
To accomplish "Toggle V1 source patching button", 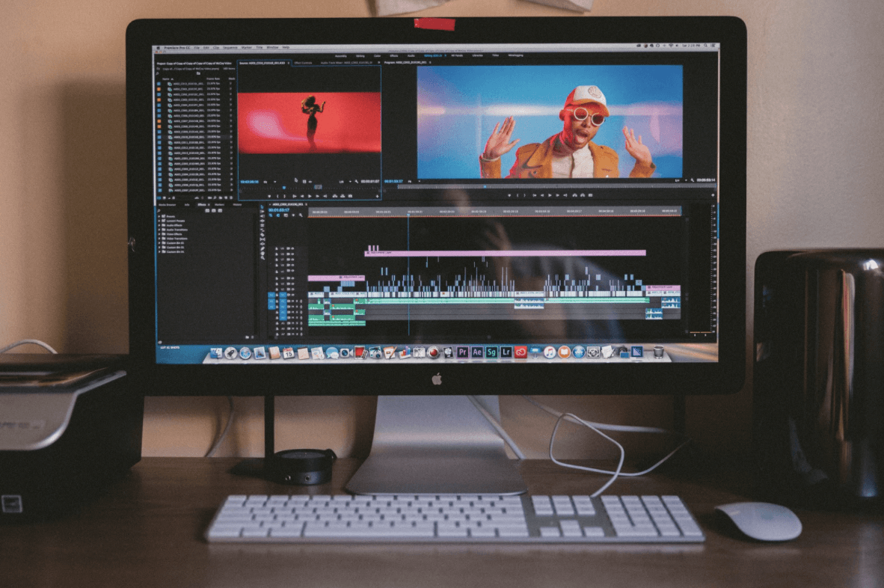I will pyautogui.click(x=271, y=295).
